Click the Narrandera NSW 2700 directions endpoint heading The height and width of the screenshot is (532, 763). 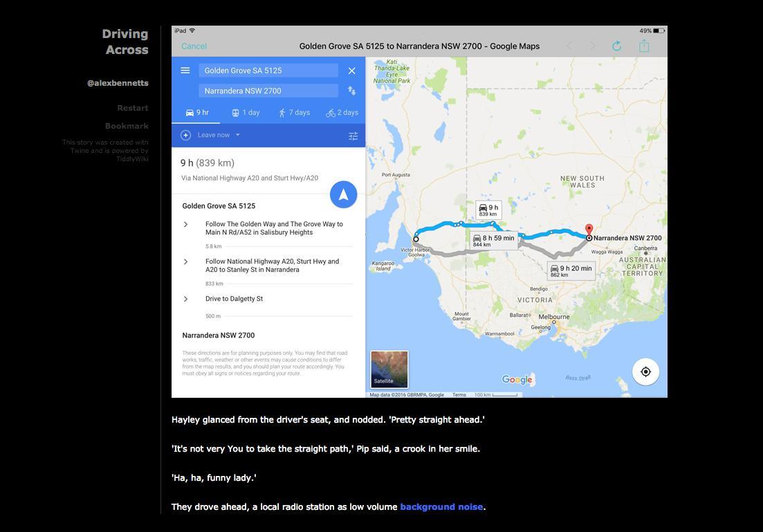point(219,336)
